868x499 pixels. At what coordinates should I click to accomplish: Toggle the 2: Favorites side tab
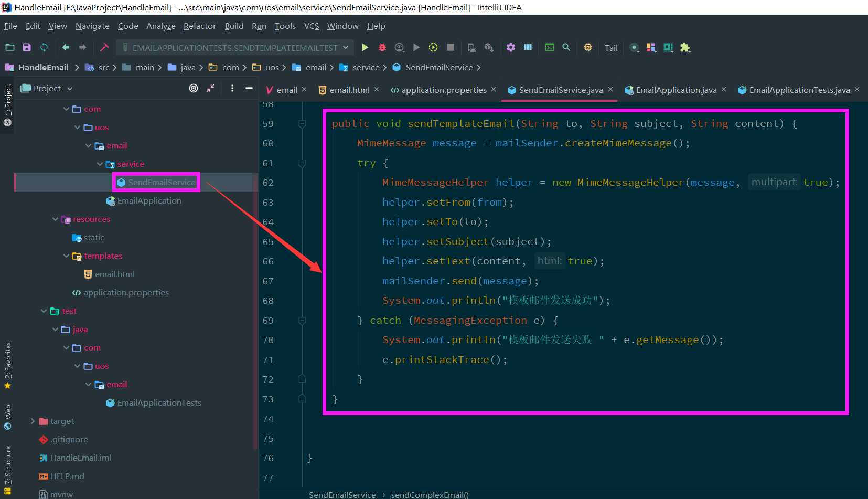(7, 365)
